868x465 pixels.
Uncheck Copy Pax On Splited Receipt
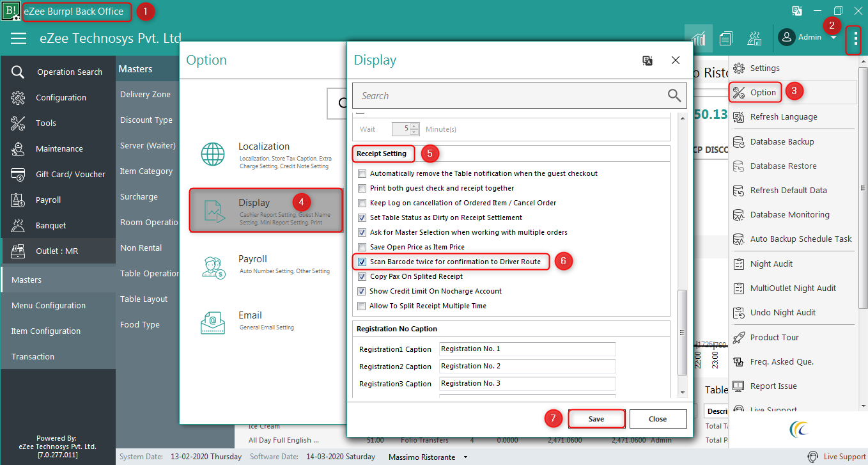pyautogui.click(x=362, y=276)
